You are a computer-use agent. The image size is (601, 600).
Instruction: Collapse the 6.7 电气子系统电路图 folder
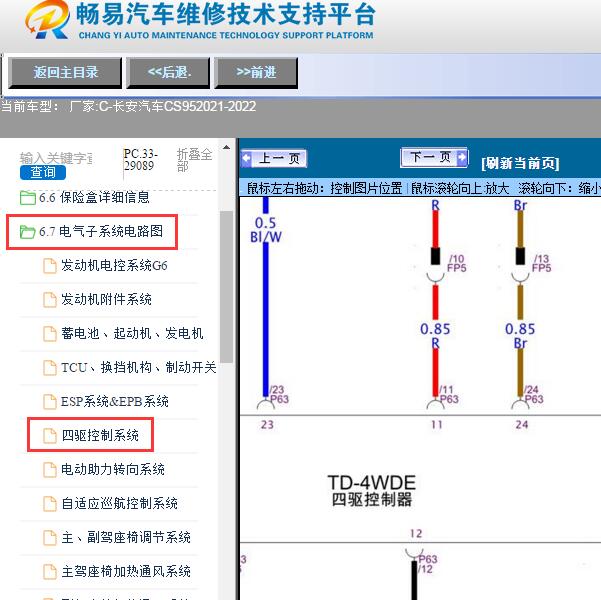tap(101, 232)
